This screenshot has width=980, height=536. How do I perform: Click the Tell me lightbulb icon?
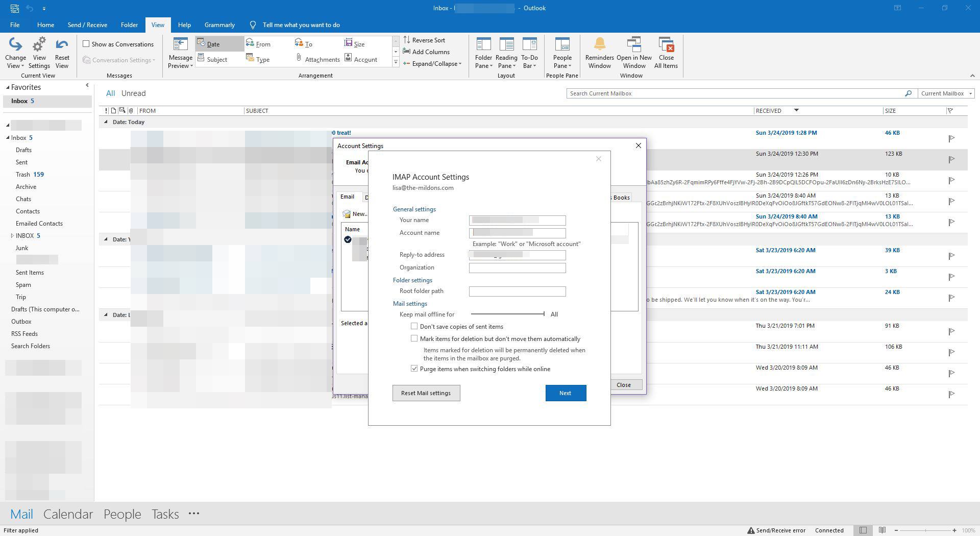click(x=253, y=25)
